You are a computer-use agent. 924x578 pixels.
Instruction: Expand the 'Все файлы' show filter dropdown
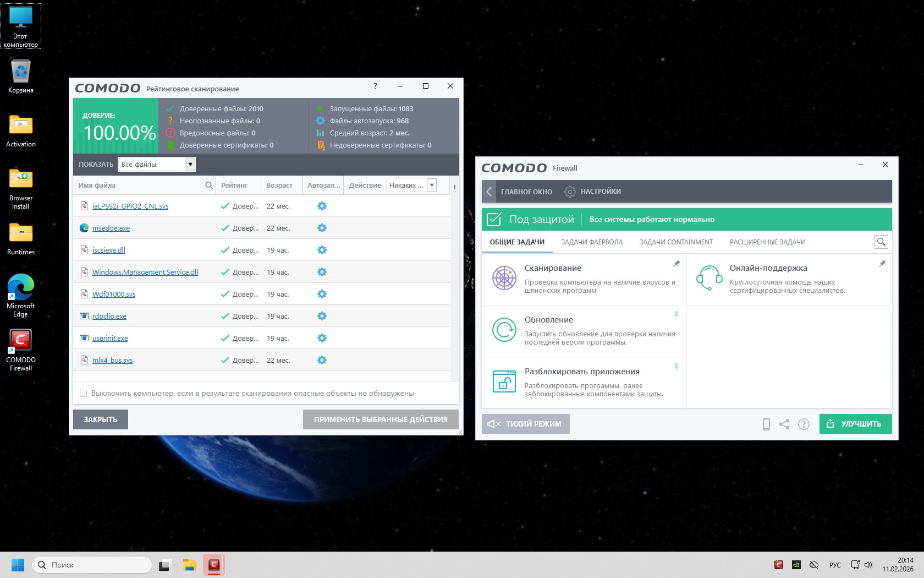coord(190,164)
